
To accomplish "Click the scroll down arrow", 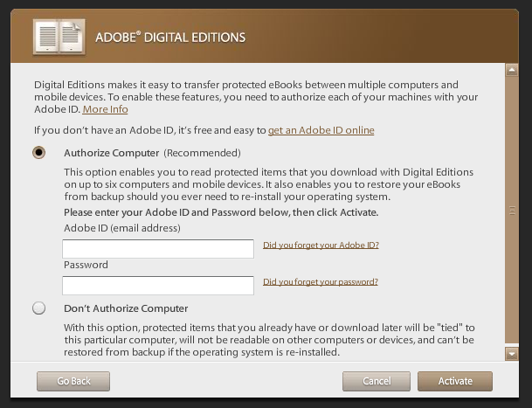I will (512, 354).
